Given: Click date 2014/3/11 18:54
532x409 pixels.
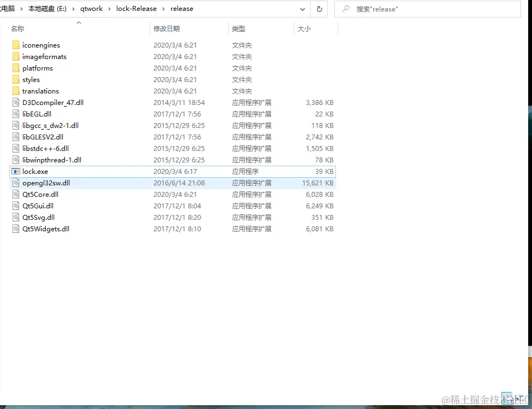Looking at the screenshot, I should (x=179, y=103).
